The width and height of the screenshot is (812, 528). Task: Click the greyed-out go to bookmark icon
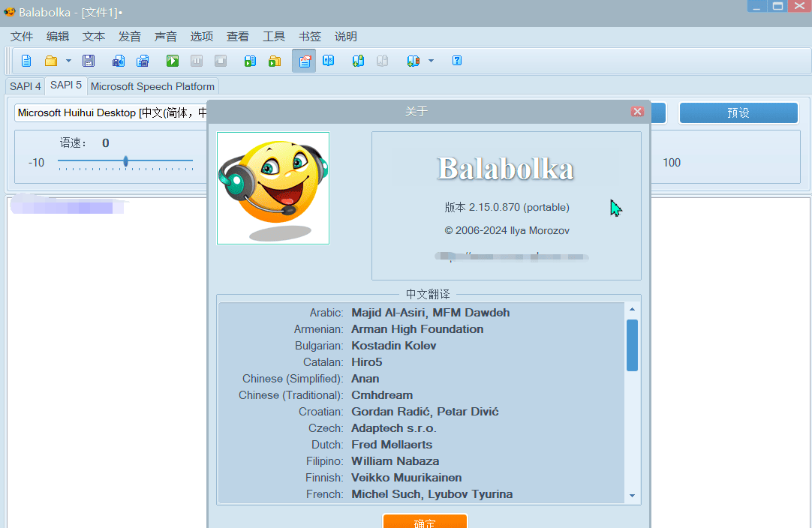click(x=382, y=61)
